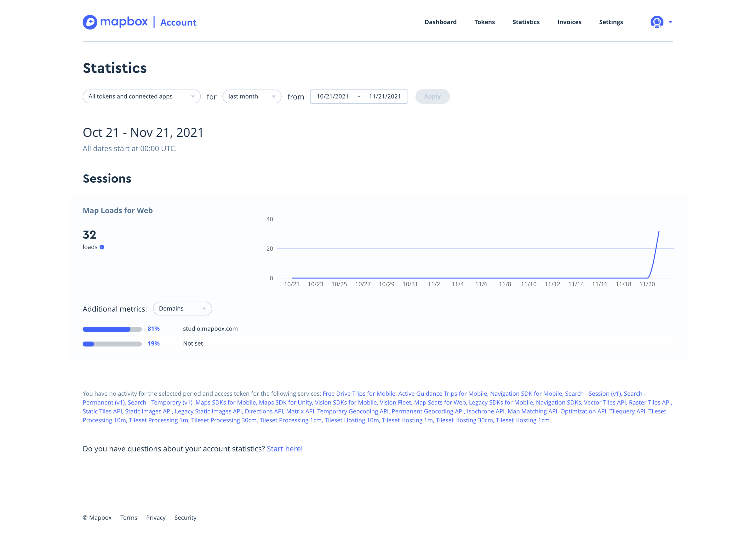Open the Maps SDK for Unity link

(285, 402)
